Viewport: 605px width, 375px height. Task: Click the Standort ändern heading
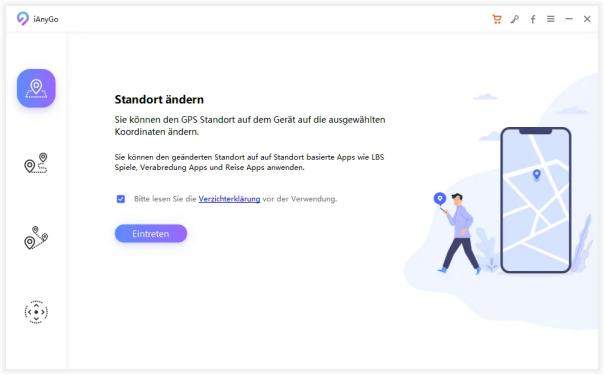point(159,100)
